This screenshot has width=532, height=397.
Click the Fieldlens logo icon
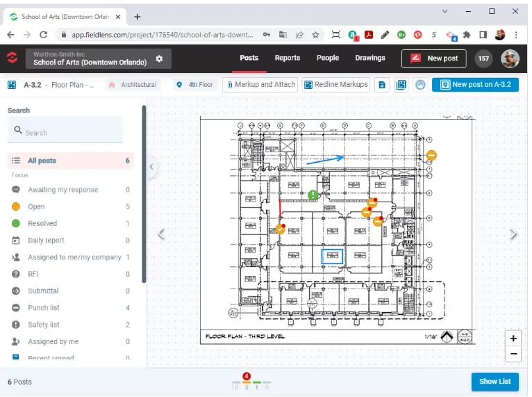pyautogui.click(x=12, y=58)
